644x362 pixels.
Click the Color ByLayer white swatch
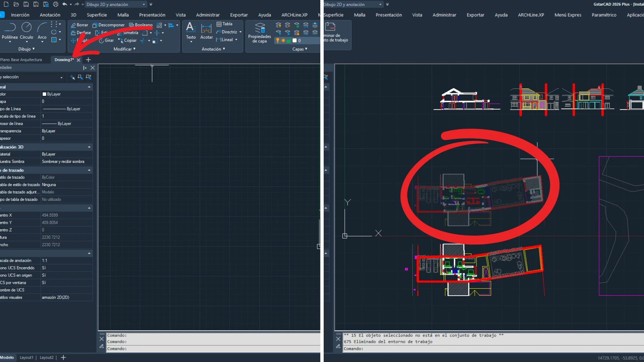click(x=44, y=94)
